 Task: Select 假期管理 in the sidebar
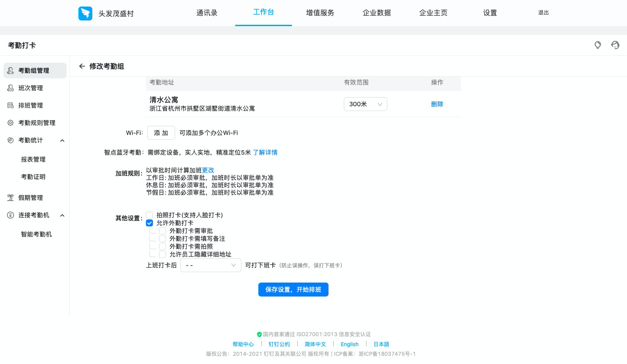click(31, 198)
